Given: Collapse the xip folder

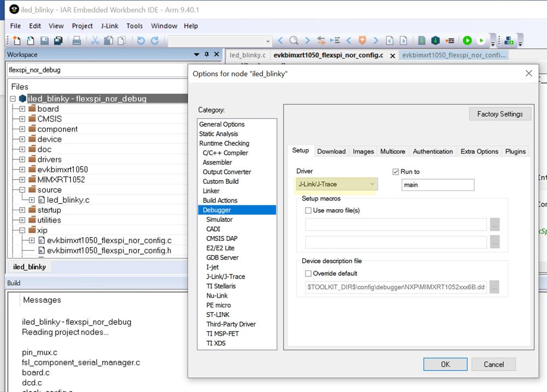Looking at the screenshot, I should tap(22, 230).
